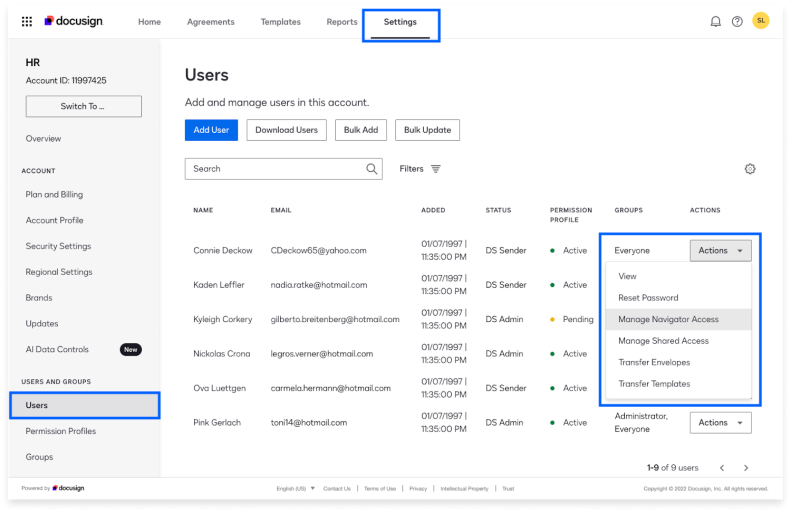Screen dimensions: 791x512
Task: Open Templates tab
Action: tap(280, 22)
